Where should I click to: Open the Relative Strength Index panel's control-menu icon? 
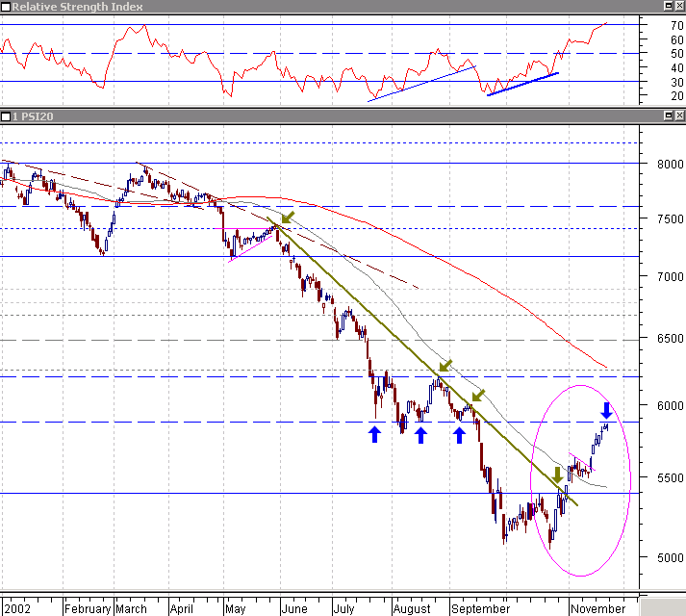click(6, 7)
